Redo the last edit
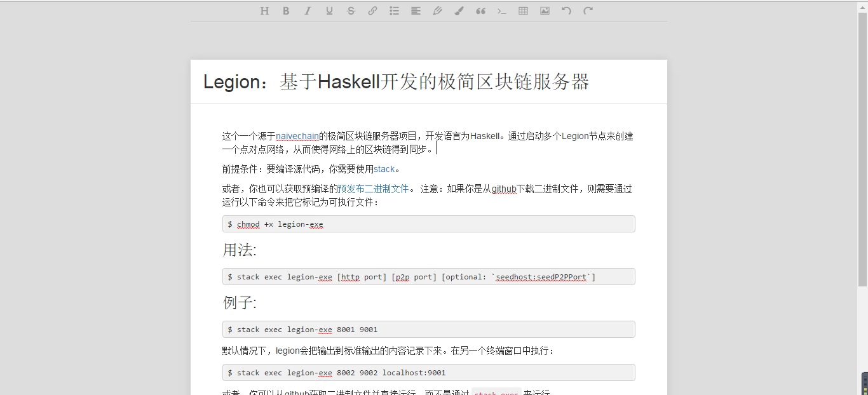The width and height of the screenshot is (868, 395). tap(588, 11)
